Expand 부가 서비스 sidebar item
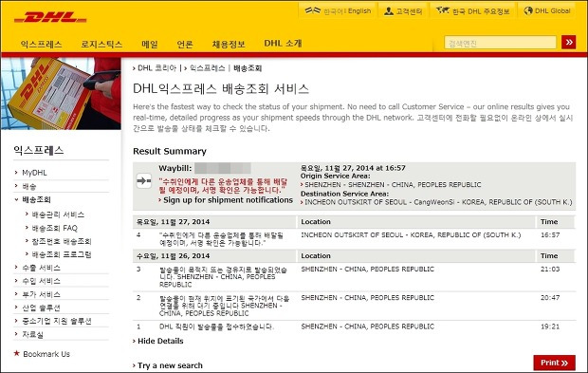 [x=41, y=294]
